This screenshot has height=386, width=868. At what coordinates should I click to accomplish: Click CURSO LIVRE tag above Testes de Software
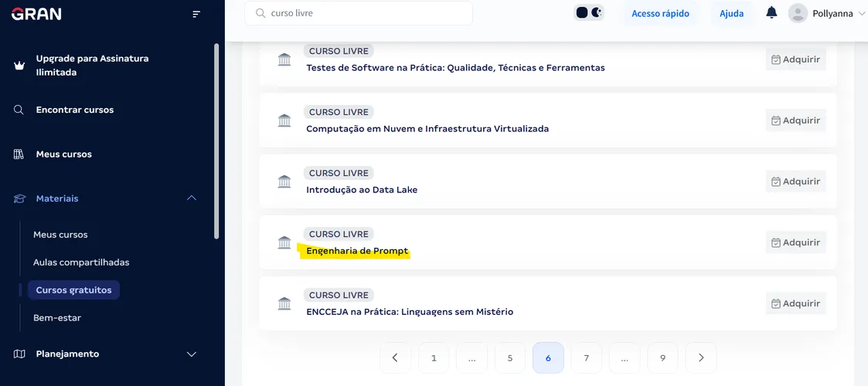click(339, 51)
